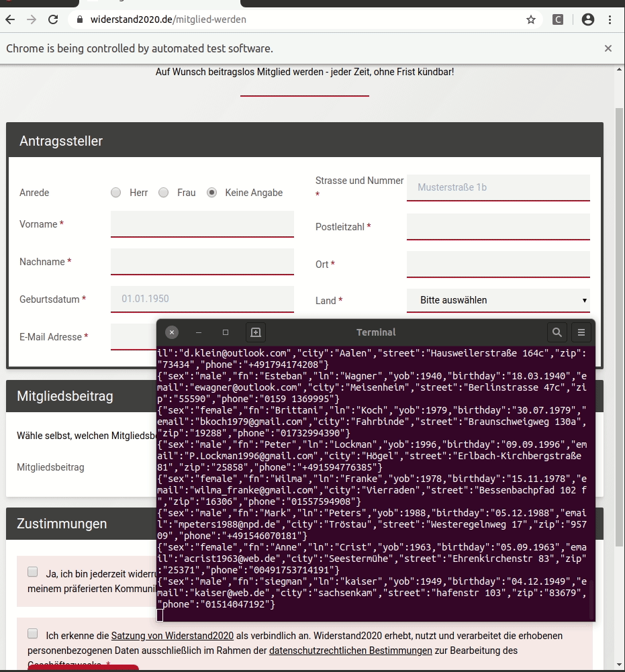
Task: Click the terminal search icon
Action: [557, 332]
